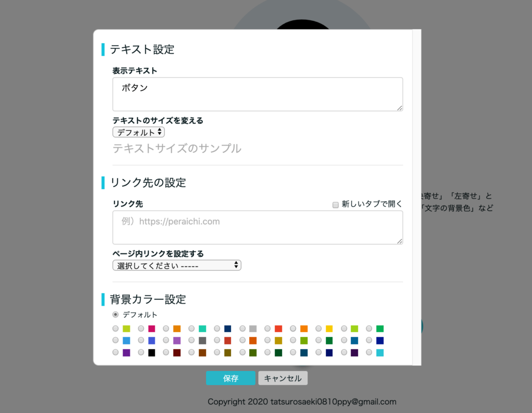Select the radio button beside the sky blue swatch

[x=115, y=340]
